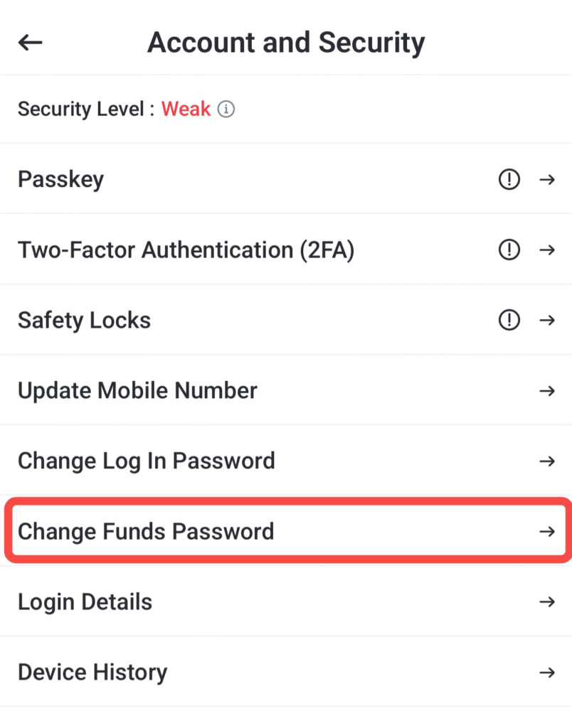Open Login Details entry
This screenshot has width=572, height=728.
click(x=85, y=601)
